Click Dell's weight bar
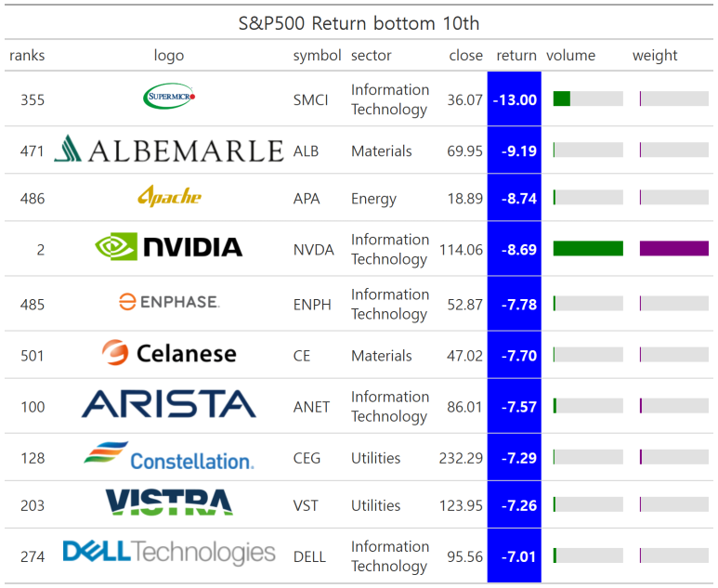The width and height of the screenshot is (718, 588). click(x=674, y=555)
